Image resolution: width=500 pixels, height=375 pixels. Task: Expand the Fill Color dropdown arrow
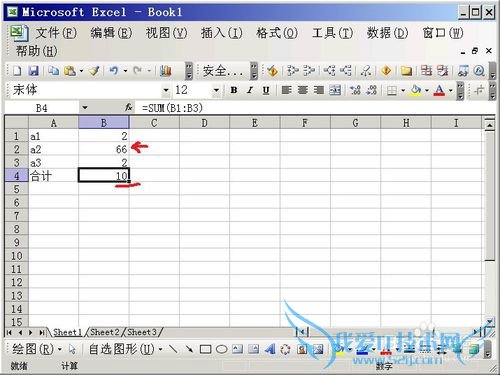coord(426,90)
